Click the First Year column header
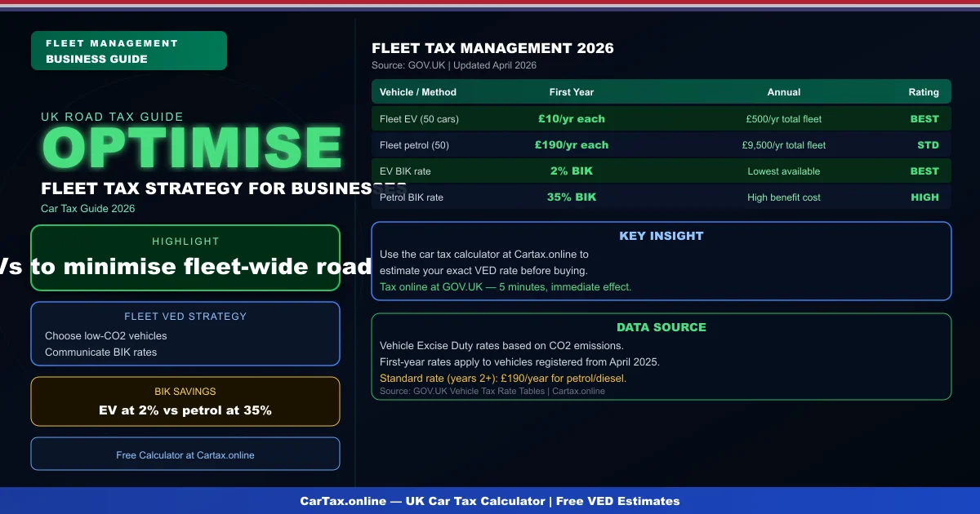980x514 pixels. click(572, 92)
